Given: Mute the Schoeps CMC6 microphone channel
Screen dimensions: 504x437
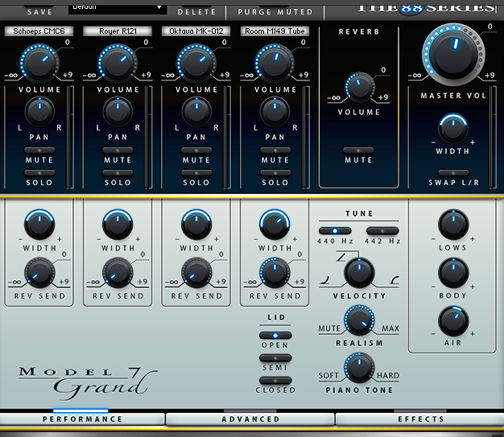Looking at the screenshot, I should pyautogui.click(x=39, y=150).
